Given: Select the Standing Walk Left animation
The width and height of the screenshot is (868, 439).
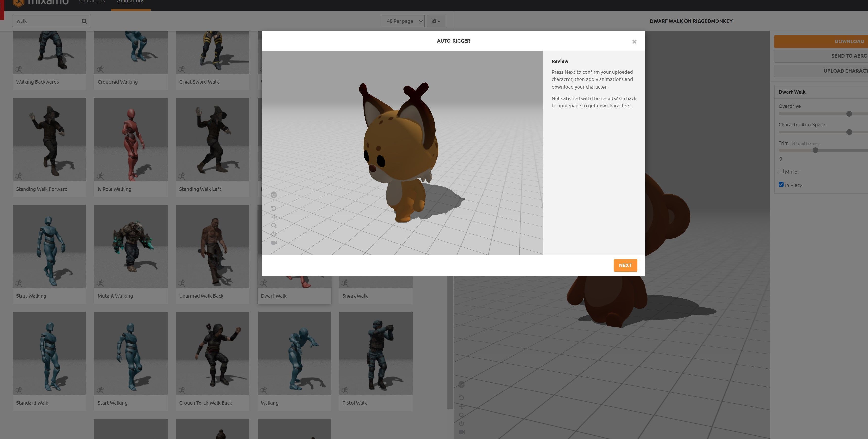Looking at the screenshot, I should tap(213, 147).
